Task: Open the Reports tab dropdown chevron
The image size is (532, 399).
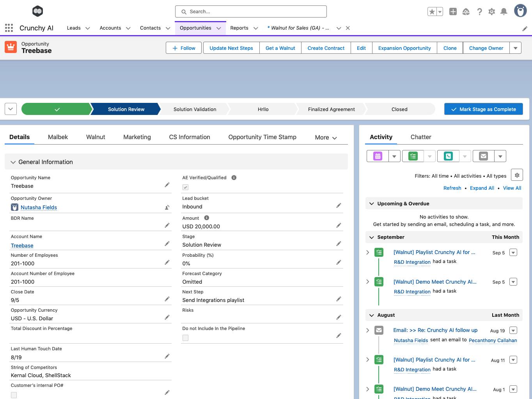Action: click(255, 28)
